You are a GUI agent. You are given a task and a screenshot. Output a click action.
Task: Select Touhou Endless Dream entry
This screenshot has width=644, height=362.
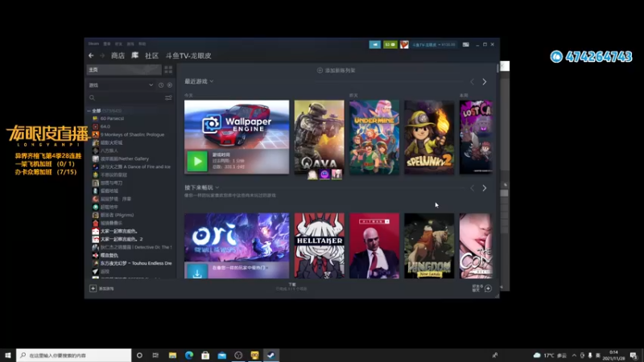pos(135,263)
